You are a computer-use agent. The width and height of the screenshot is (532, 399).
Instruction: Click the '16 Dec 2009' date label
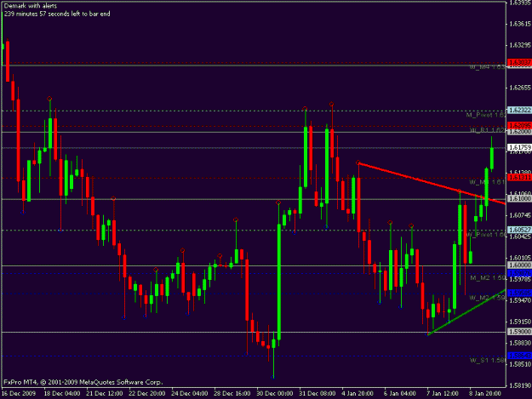click(19, 394)
